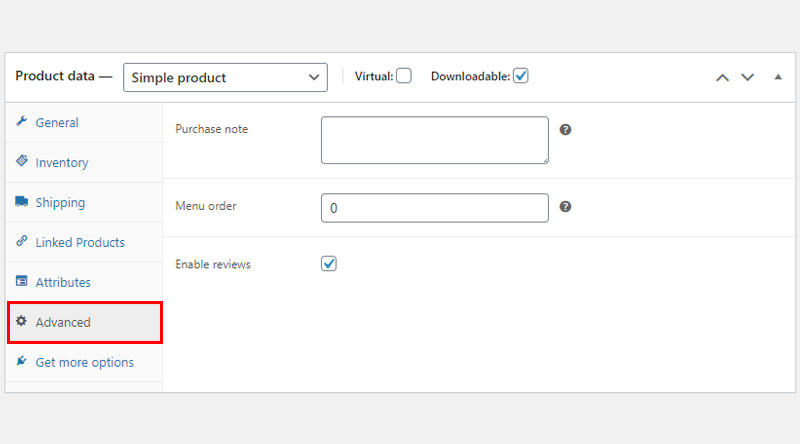Uncheck the Downloadable checkbox

click(520, 76)
